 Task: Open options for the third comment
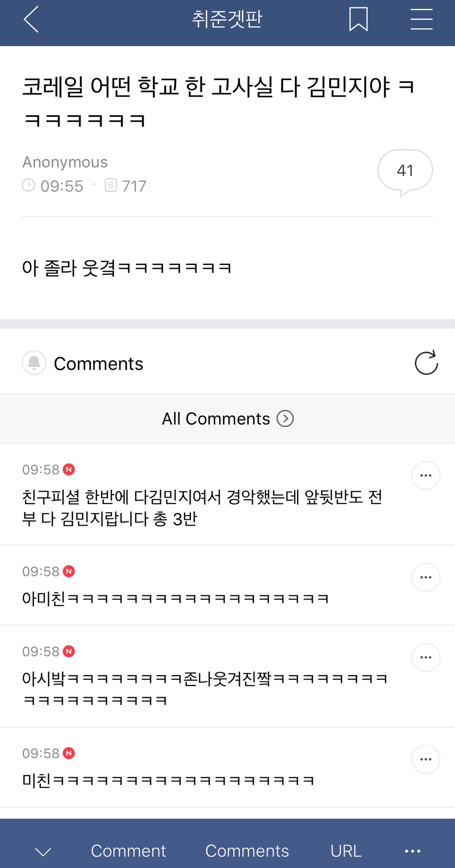tap(426, 657)
